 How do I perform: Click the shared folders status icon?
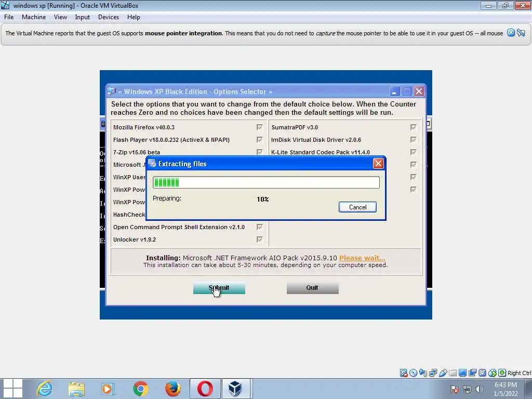pyautogui.click(x=453, y=373)
